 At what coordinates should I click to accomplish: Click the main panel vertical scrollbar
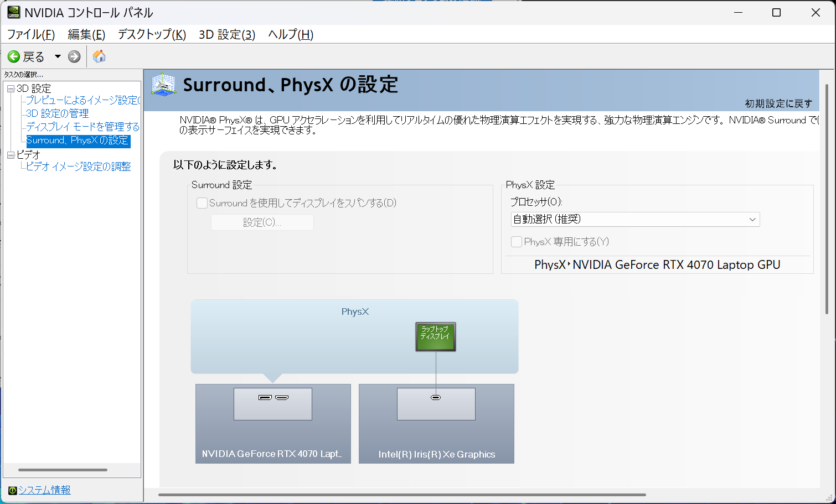pyautogui.click(x=827, y=199)
